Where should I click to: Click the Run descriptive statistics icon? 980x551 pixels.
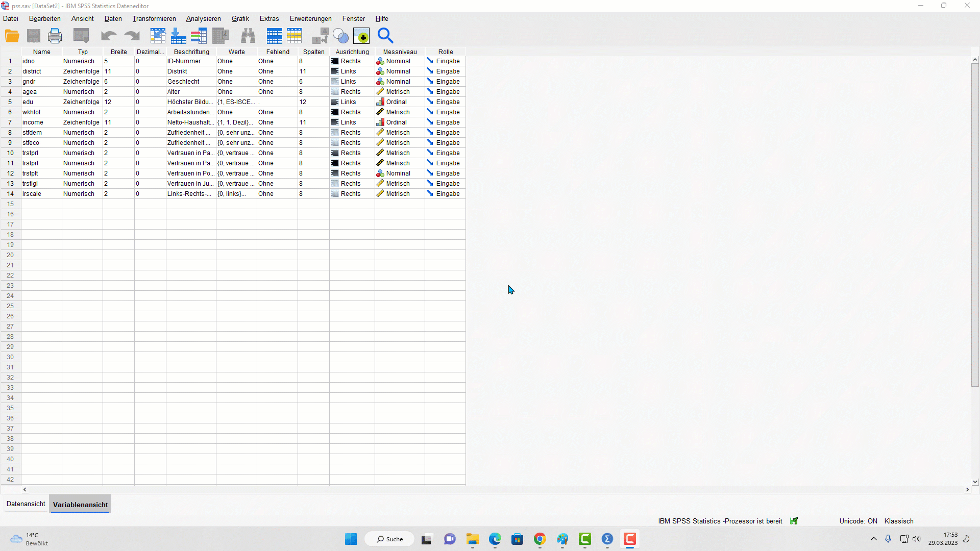click(220, 36)
